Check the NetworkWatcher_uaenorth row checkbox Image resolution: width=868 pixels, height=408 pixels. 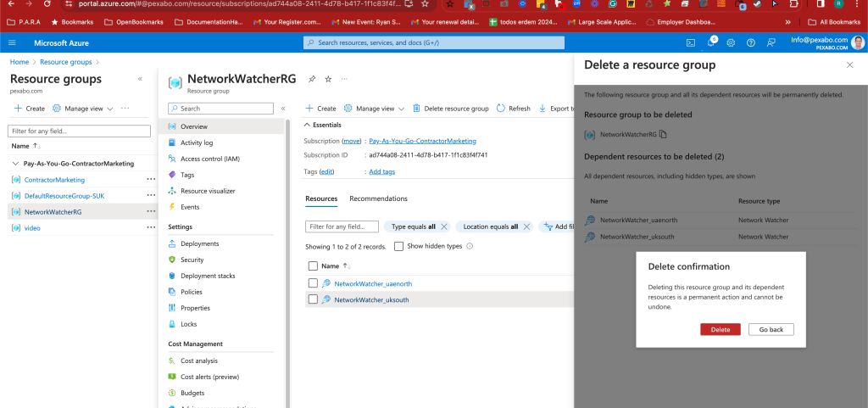coord(313,283)
